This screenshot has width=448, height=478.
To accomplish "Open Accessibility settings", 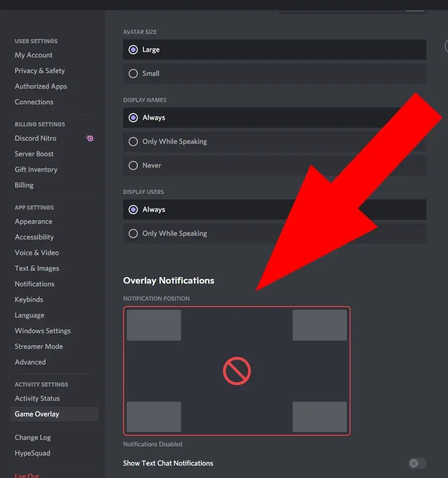I will [34, 237].
